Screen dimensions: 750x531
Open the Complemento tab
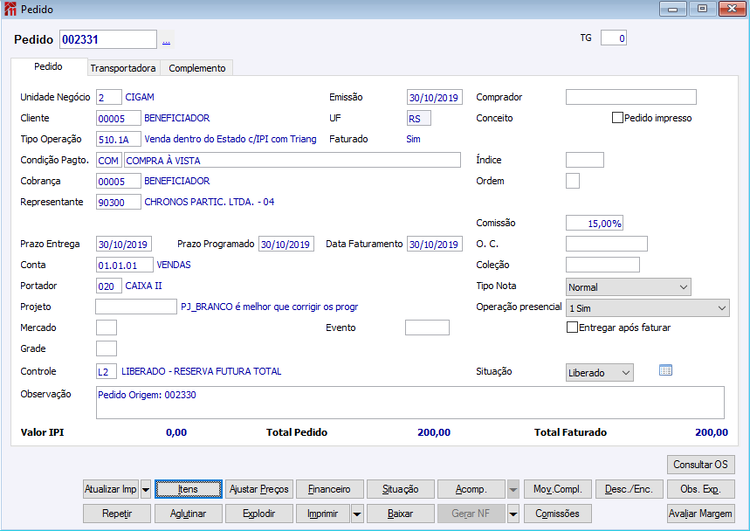tap(197, 68)
